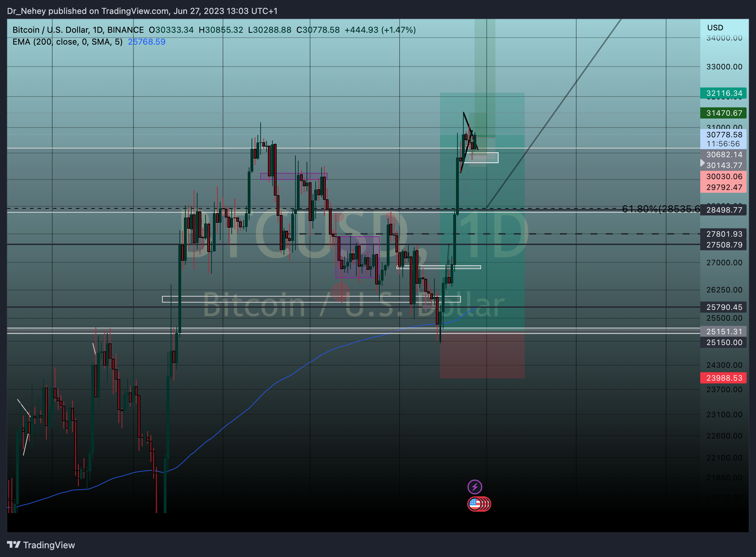Click the countdown timer 11:56:56
The image size is (756, 557).
tap(723, 144)
